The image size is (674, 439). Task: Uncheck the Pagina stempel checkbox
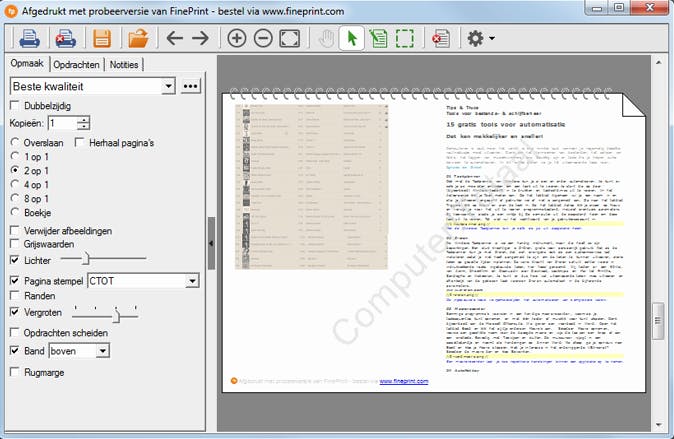(x=15, y=281)
